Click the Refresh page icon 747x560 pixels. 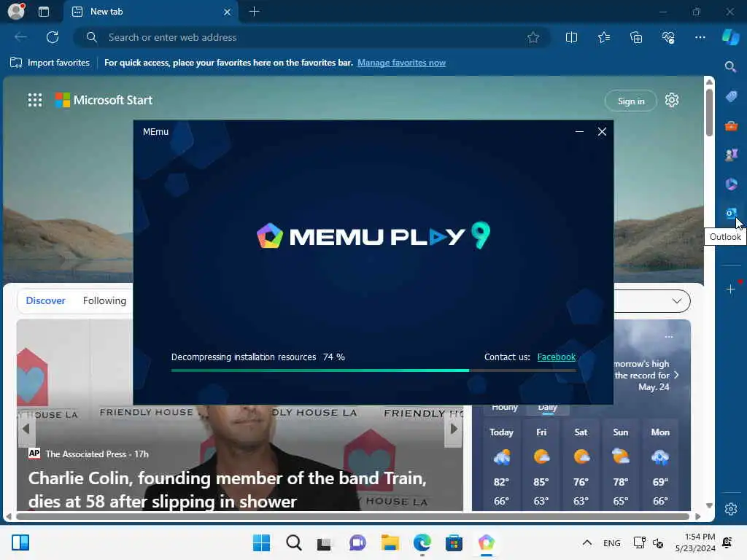(x=53, y=37)
